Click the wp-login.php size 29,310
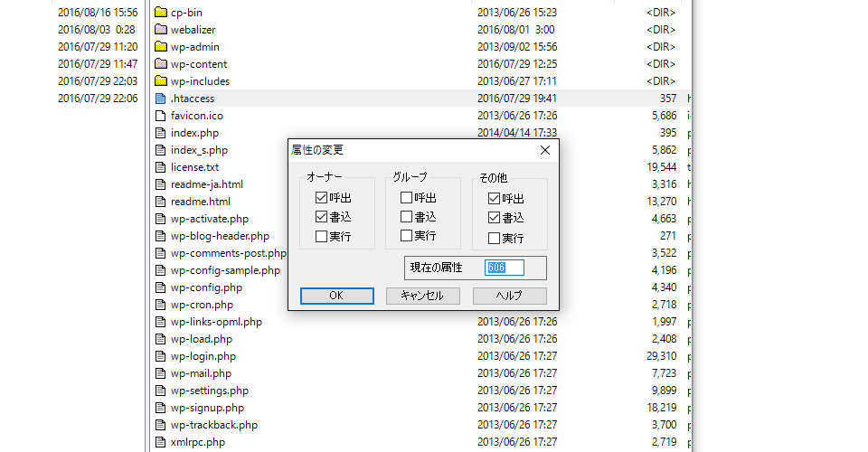868x452 pixels. pyautogui.click(x=662, y=356)
